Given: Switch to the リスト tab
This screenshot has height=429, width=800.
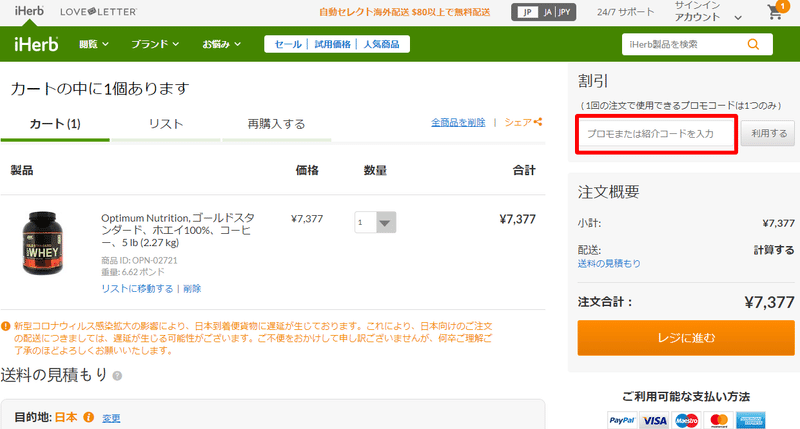Looking at the screenshot, I should pos(166,124).
